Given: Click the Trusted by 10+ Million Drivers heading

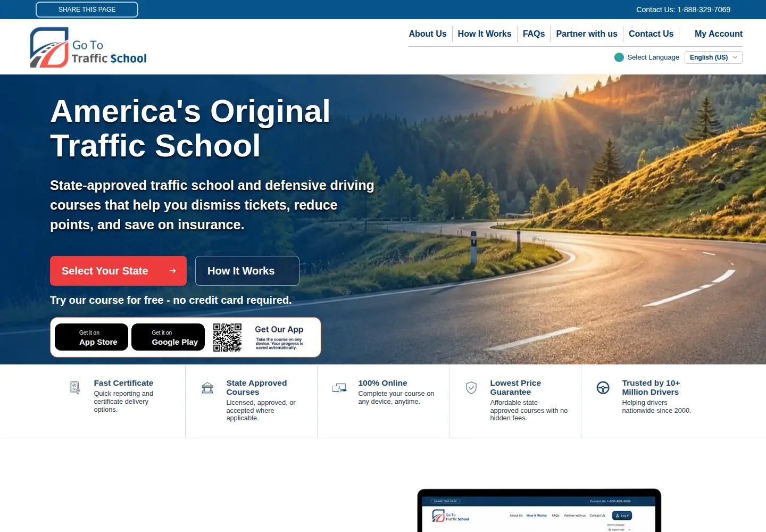Looking at the screenshot, I should tap(651, 387).
